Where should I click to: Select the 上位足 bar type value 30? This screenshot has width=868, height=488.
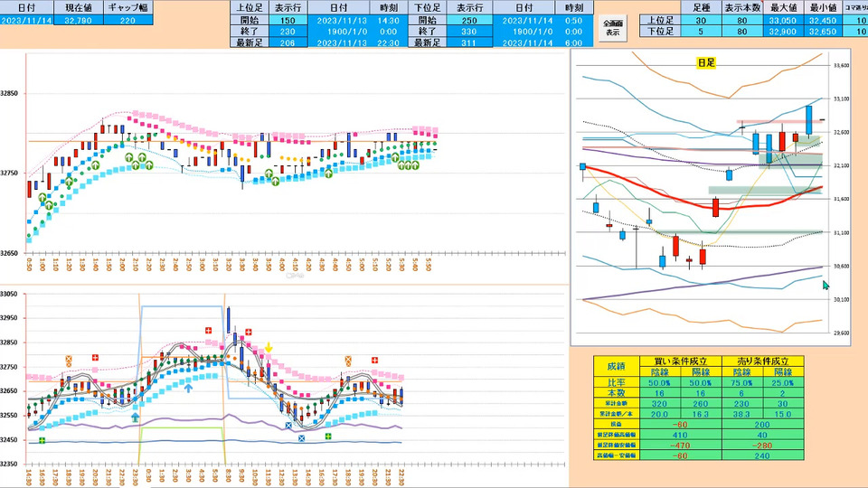pyautogui.click(x=702, y=21)
